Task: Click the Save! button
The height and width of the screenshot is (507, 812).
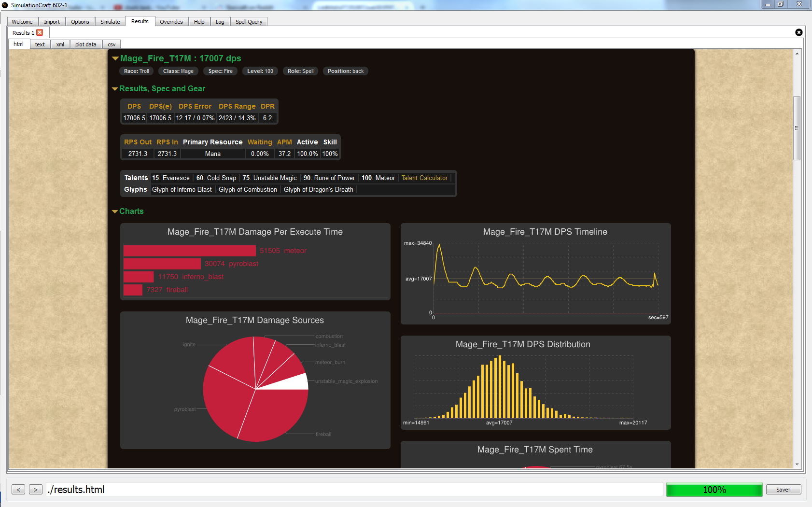Action: 784,490
